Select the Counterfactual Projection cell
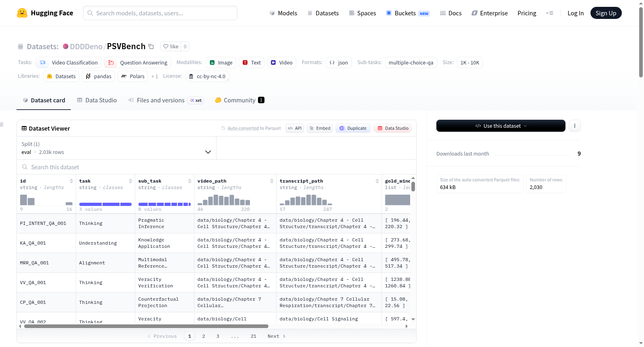The width and height of the screenshot is (644, 347). click(164, 302)
